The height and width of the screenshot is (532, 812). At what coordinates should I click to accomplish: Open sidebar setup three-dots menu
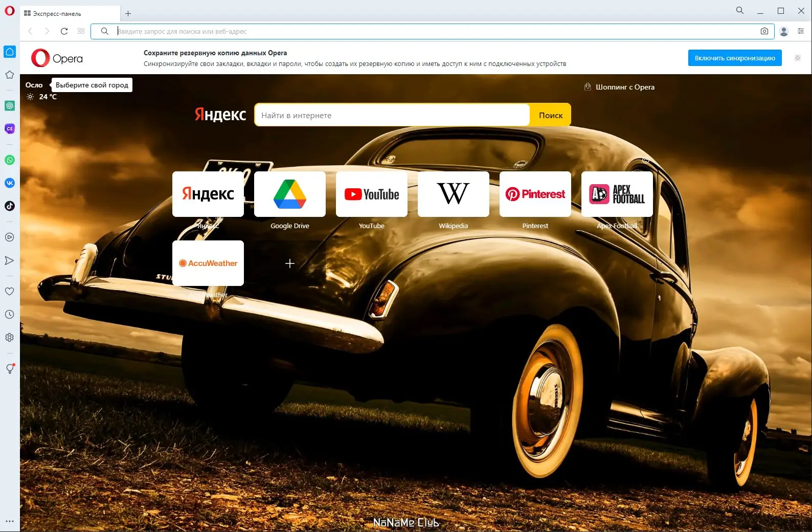[x=10, y=521]
